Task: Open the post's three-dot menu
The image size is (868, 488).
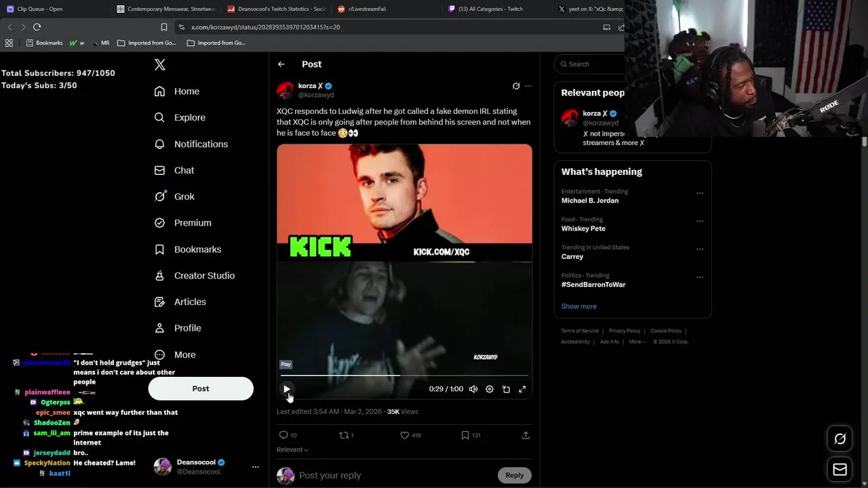Action: tap(528, 86)
